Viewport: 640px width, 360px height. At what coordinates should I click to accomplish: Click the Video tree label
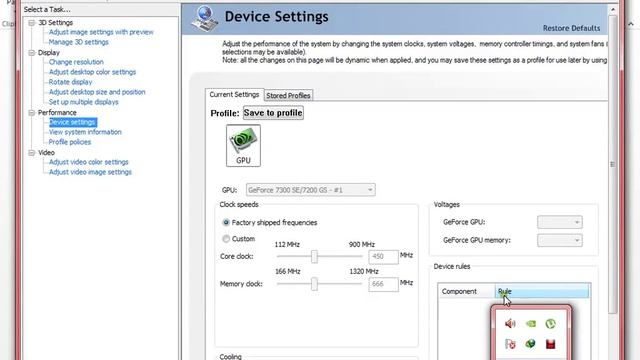[46, 153]
